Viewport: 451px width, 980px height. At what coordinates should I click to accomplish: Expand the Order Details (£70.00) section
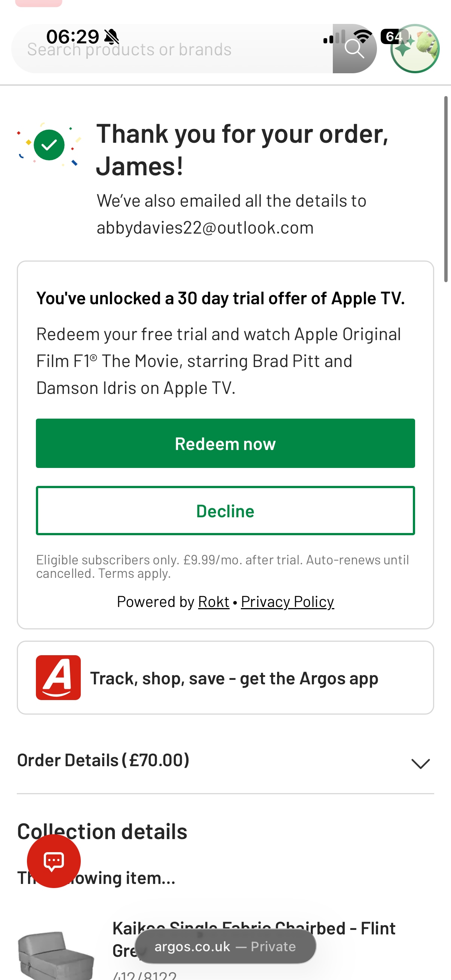[x=103, y=760]
